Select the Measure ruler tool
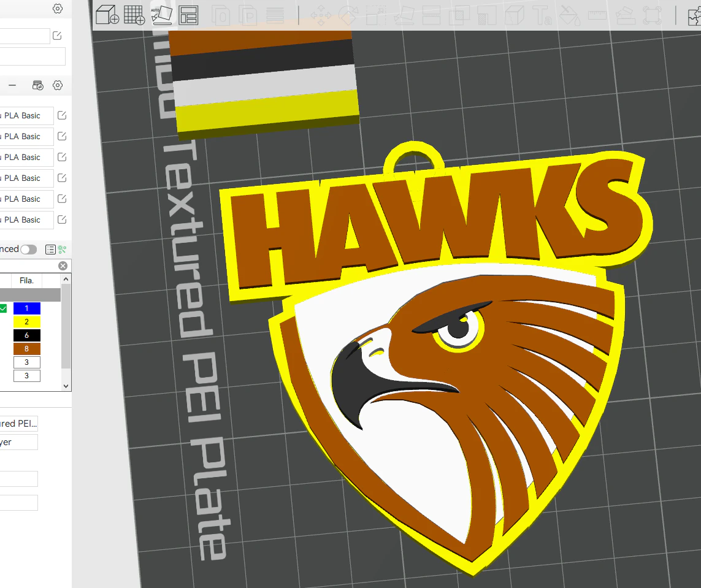Image resolution: width=701 pixels, height=588 pixels. point(598,16)
